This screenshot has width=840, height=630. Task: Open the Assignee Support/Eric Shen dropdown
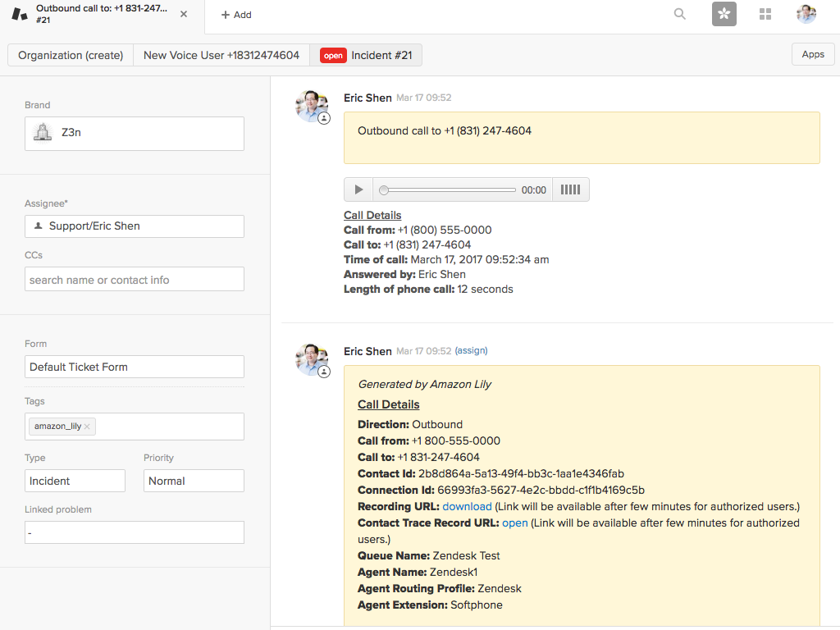click(x=135, y=226)
